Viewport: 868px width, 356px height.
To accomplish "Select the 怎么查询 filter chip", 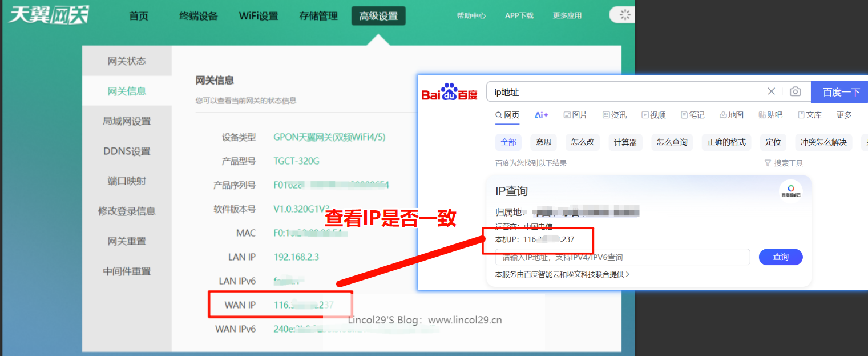I will 672,142.
